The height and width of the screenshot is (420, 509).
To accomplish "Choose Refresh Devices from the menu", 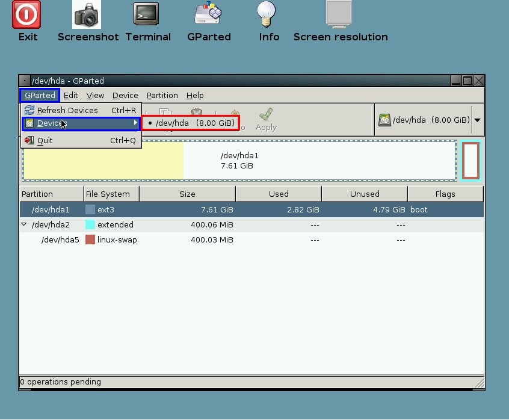I will (x=81, y=110).
